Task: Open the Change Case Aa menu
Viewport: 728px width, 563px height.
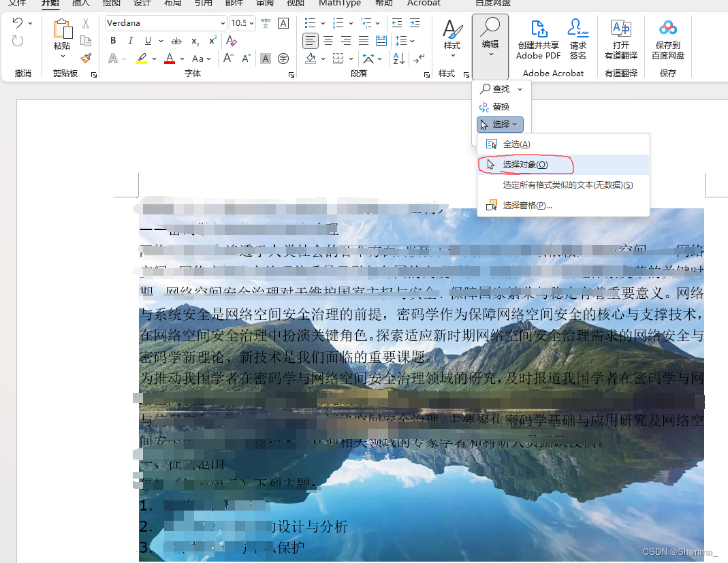Action: [x=202, y=59]
